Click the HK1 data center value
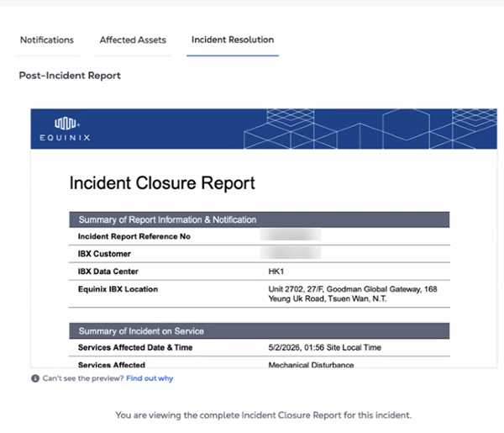This screenshot has width=504, height=433. (x=276, y=272)
